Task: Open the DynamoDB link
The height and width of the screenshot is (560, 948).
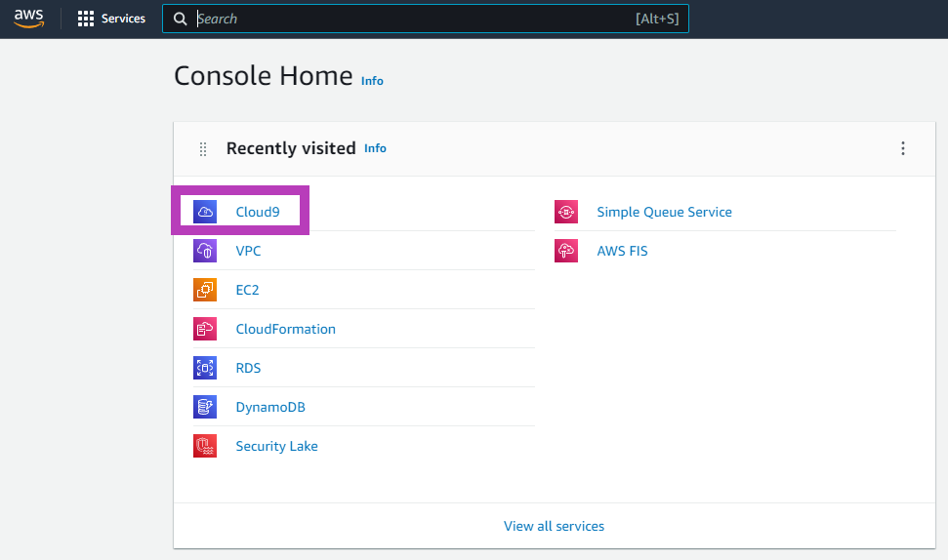Action: 270,407
